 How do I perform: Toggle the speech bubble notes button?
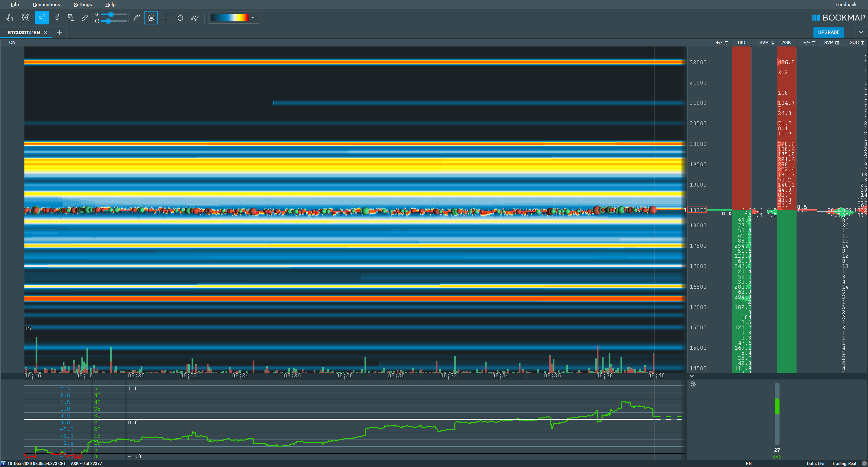(151, 18)
